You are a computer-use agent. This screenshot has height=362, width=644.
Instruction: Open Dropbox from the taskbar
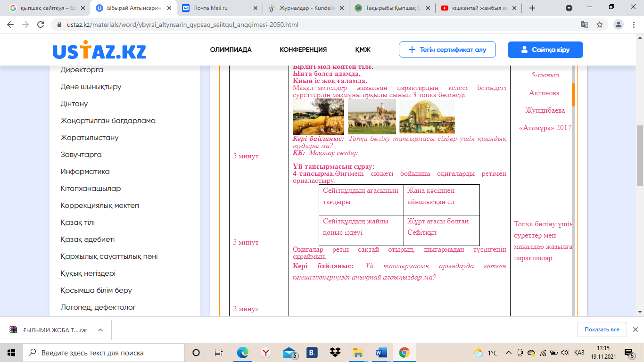335,352
